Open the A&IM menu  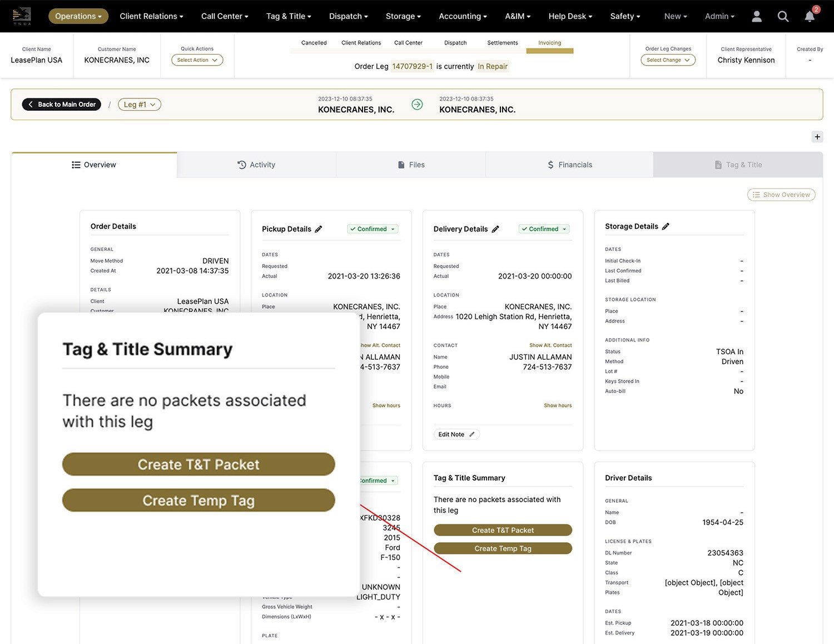518,16
